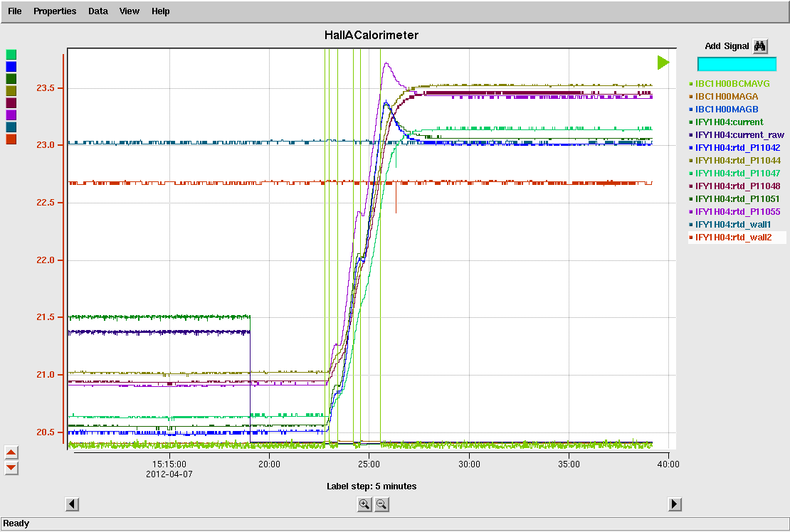Image resolution: width=790 pixels, height=532 pixels.
Task: Click the zoom in magnifier button
Action: point(364,504)
